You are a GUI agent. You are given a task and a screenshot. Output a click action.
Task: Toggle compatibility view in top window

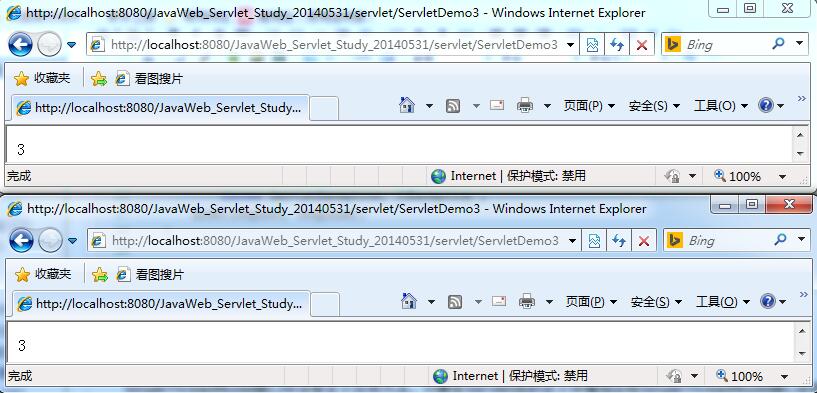coord(592,45)
